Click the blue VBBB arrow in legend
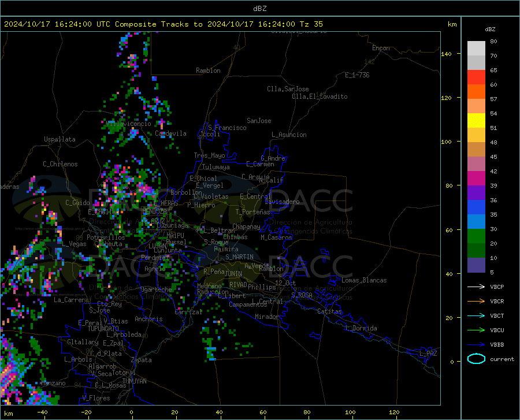520x420 pixels. click(476, 344)
